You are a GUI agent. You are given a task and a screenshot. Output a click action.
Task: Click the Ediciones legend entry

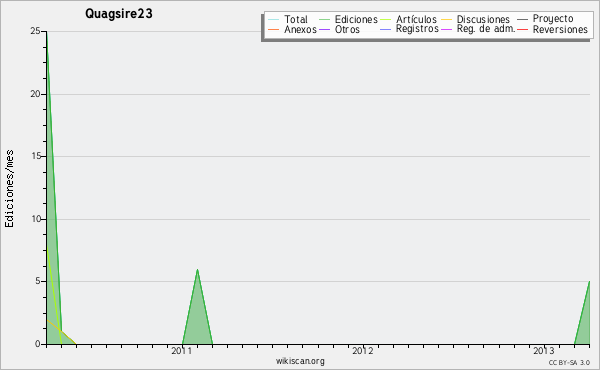[x=348, y=19]
